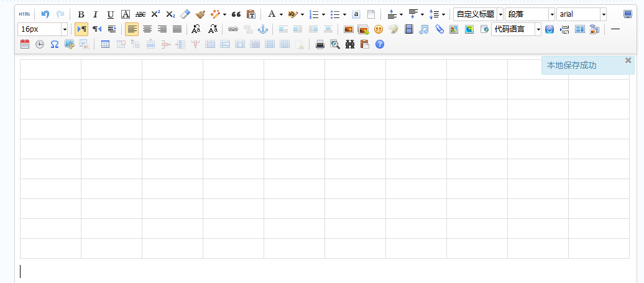
Task: Click the insert table icon
Action: 105,44
